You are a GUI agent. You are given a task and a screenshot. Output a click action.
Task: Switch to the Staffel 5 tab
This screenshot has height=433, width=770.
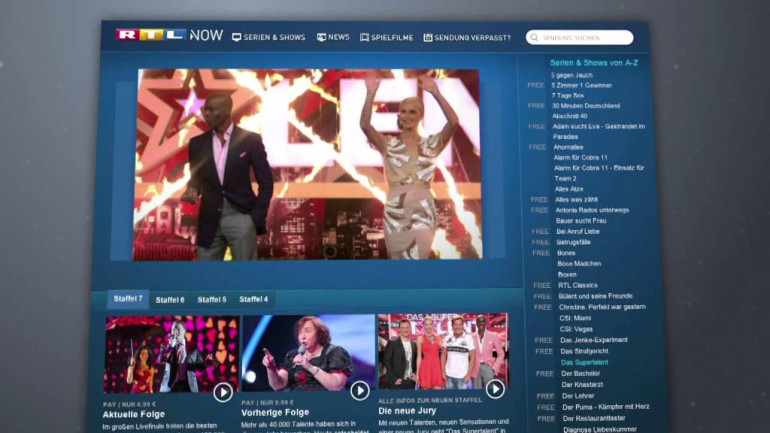pyautogui.click(x=212, y=299)
